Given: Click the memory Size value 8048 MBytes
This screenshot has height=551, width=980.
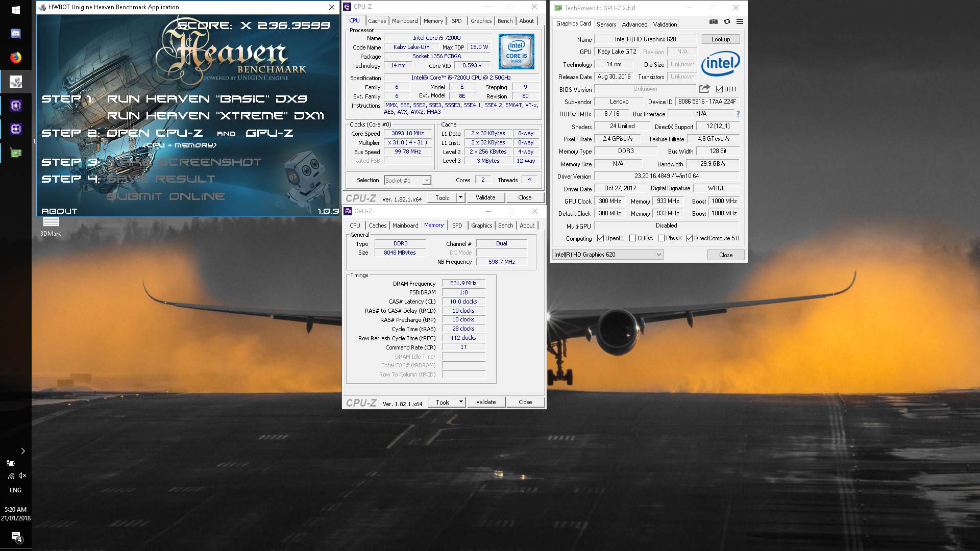Looking at the screenshot, I should pyautogui.click(x=400, y=253).
